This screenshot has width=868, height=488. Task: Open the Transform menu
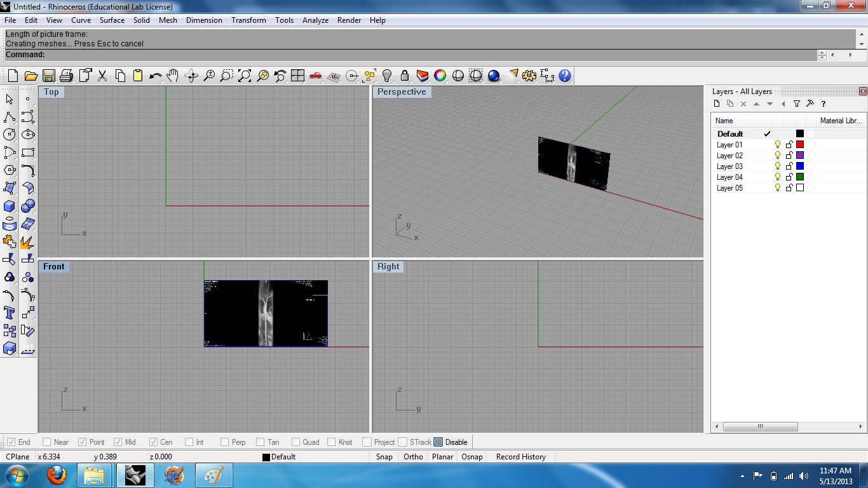point(248,20)
